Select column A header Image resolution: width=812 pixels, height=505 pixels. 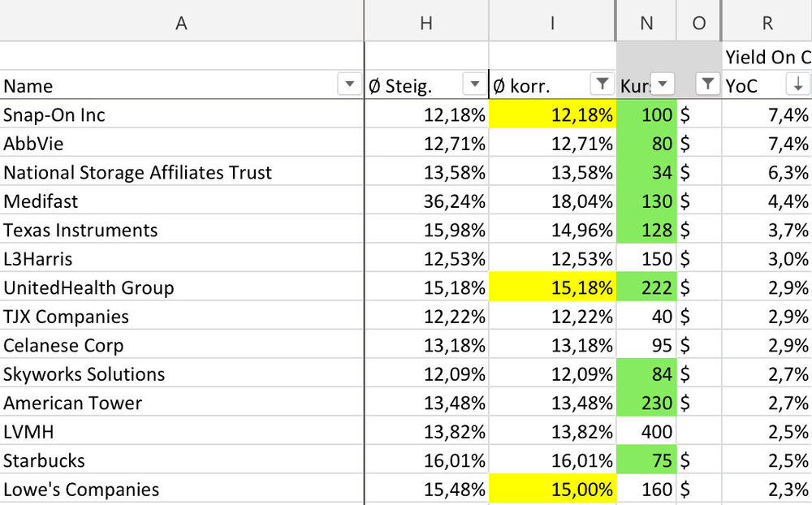pyautogui.click(x=181, y=23)
